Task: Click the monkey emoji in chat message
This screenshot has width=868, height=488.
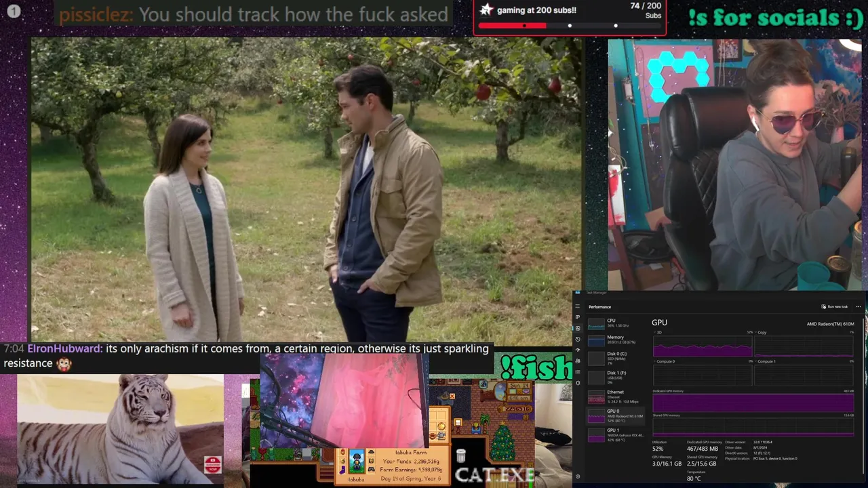Action: point(64,363)
